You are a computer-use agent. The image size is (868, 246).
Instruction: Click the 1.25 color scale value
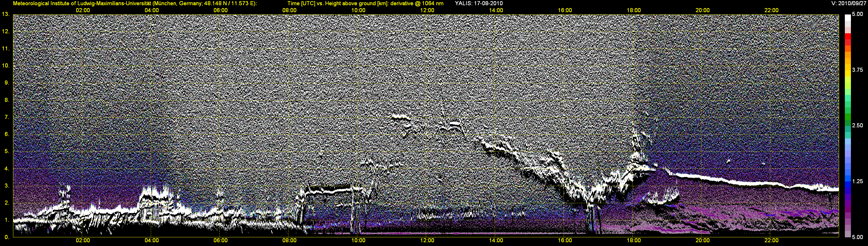click(x=858, y=181)
